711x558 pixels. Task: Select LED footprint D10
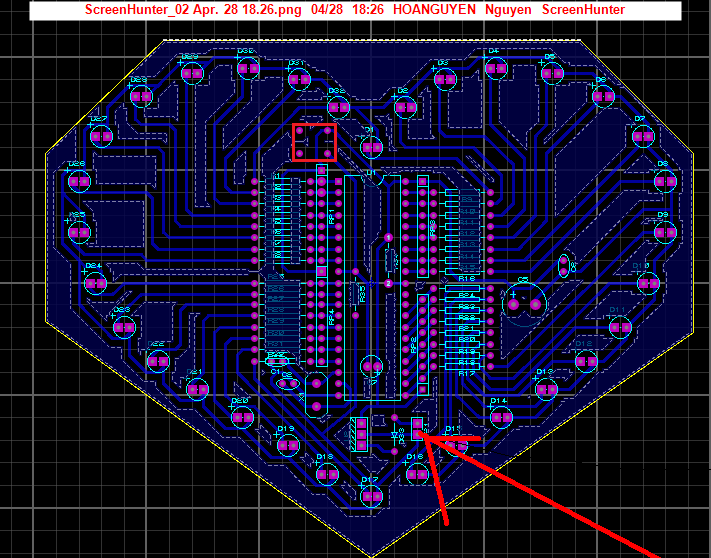(x=648, y=284)
